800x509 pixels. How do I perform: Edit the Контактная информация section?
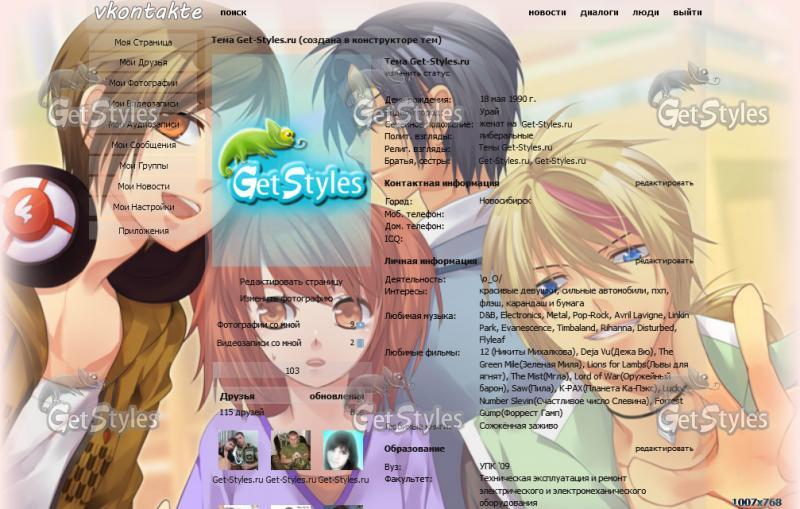point(663,183)
